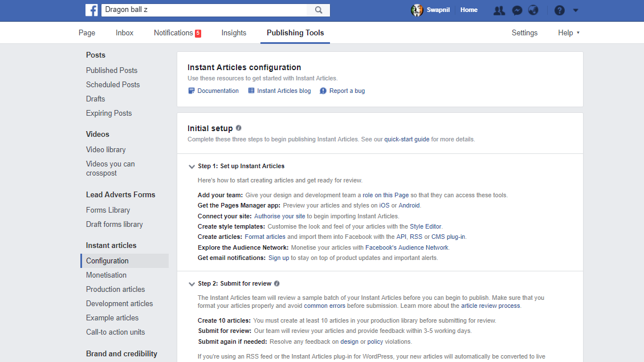The image size is (644, 362).
Task: Click the red notifications count badge
Action: (x=198, y=33)
